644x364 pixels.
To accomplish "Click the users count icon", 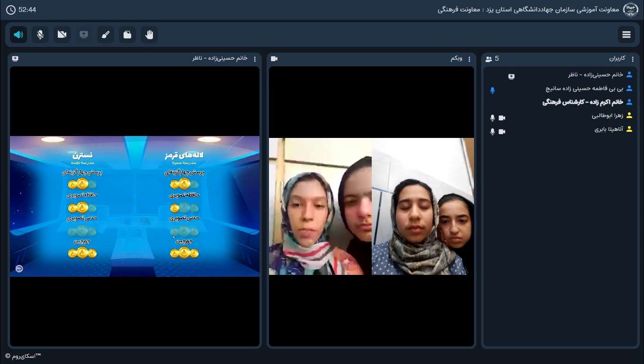I will coord(489,59).
